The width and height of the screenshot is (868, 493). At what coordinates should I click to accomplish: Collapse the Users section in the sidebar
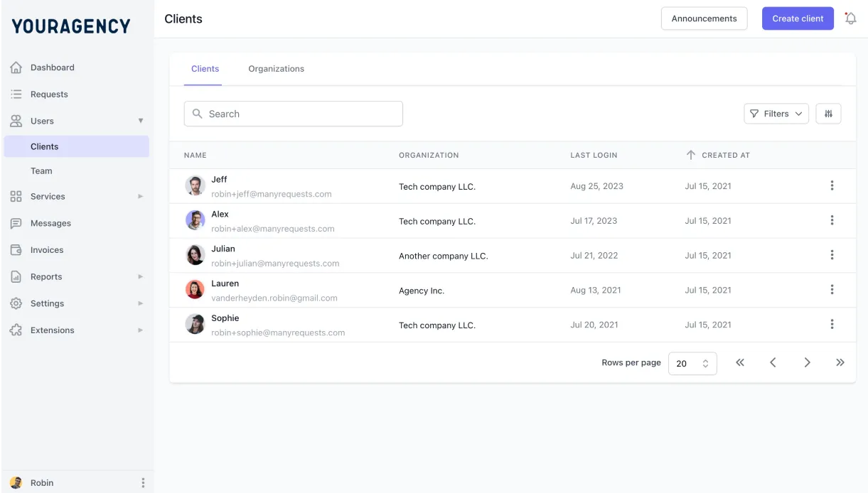pos(140,121)
